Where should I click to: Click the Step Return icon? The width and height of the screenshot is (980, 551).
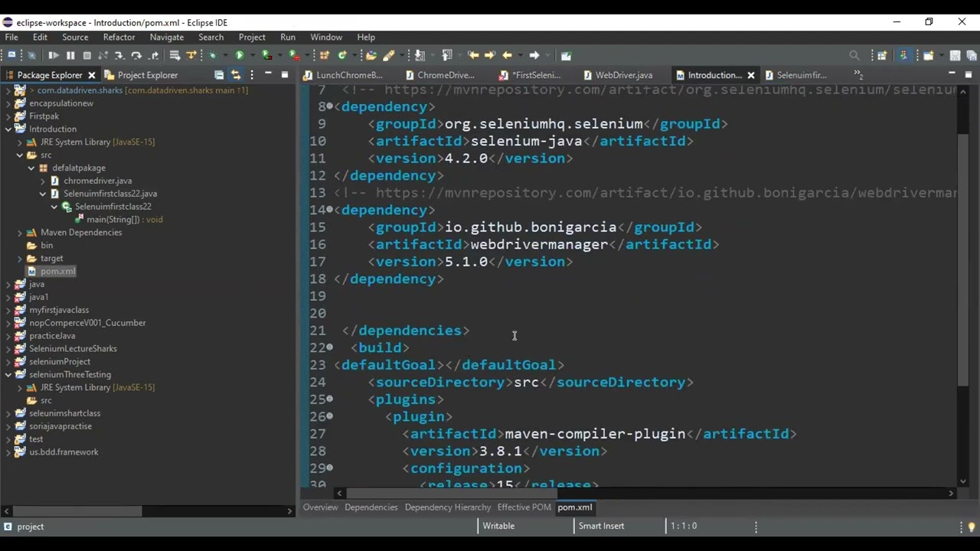pos(154,55)
